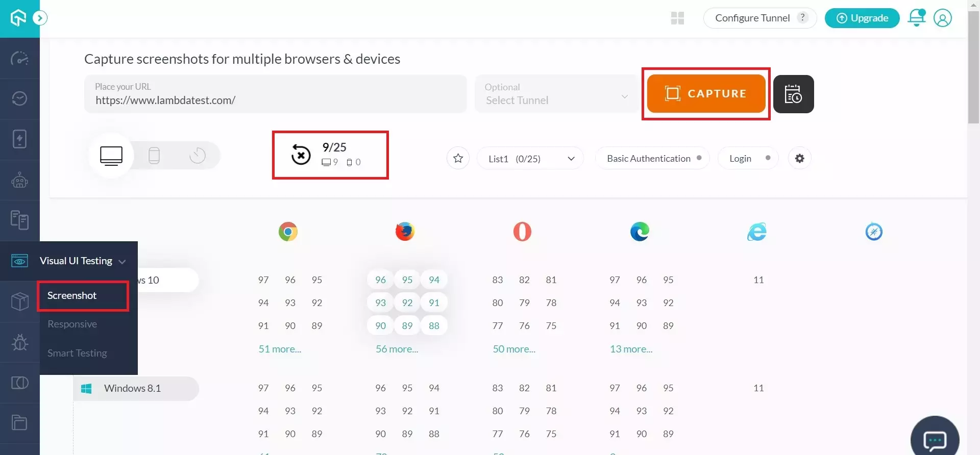Click the URL input field
This screenshot has width=980, height=455.
click(276, 100)
